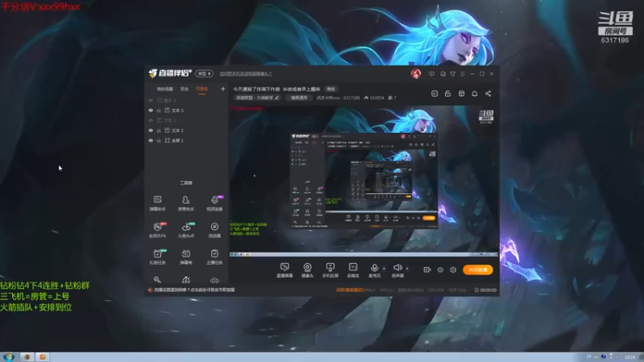
Task: Open the customer service link in the status bar
Action: [x=194, y=290]
